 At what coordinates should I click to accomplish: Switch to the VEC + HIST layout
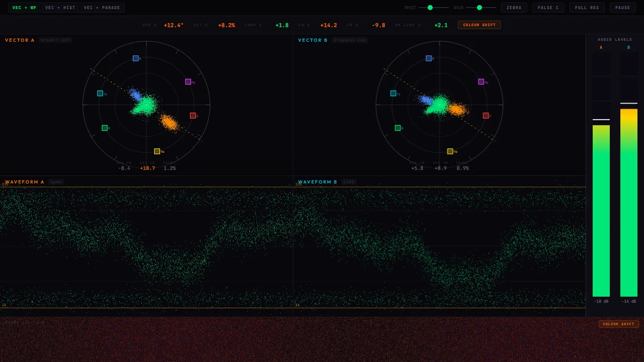[x=60, y=8]
